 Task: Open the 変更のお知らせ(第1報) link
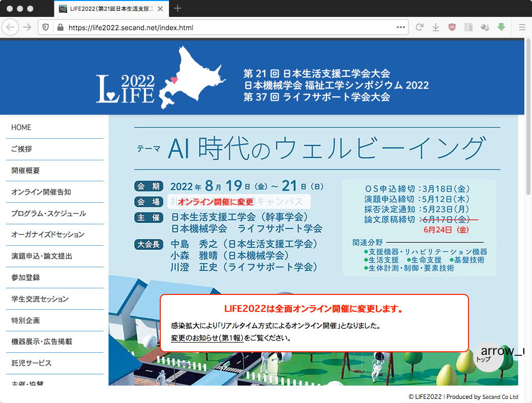pos(207,338)
